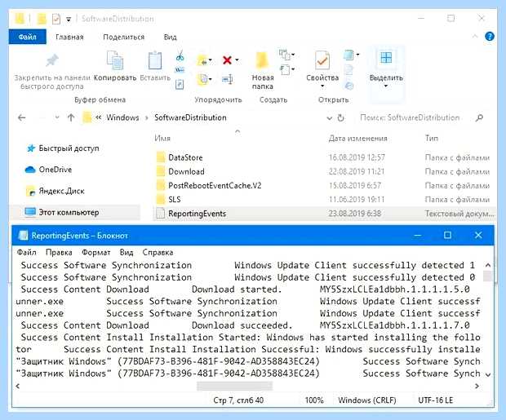Sort by Имя column header
This screenshot has width=506, height=420.
point(162,139)
